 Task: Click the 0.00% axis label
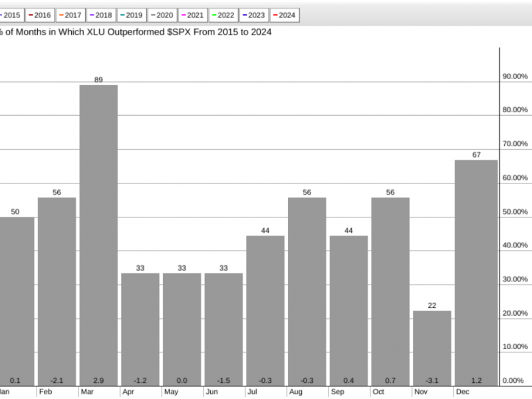coord(513,380)
